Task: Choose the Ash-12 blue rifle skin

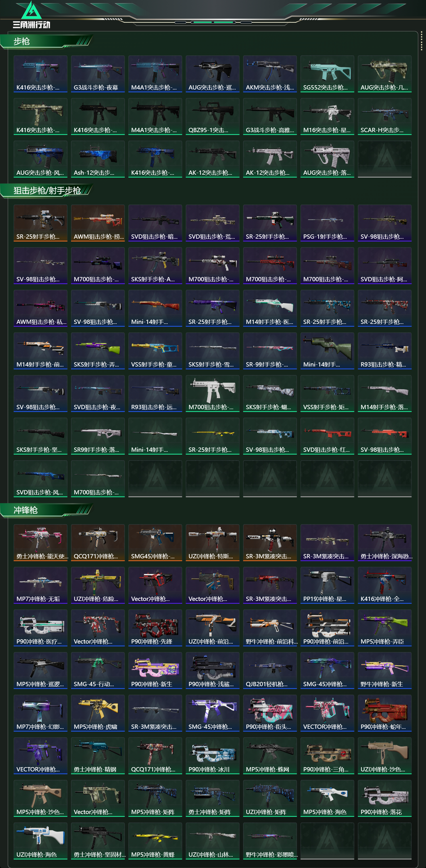Action: tap(98, 159)
